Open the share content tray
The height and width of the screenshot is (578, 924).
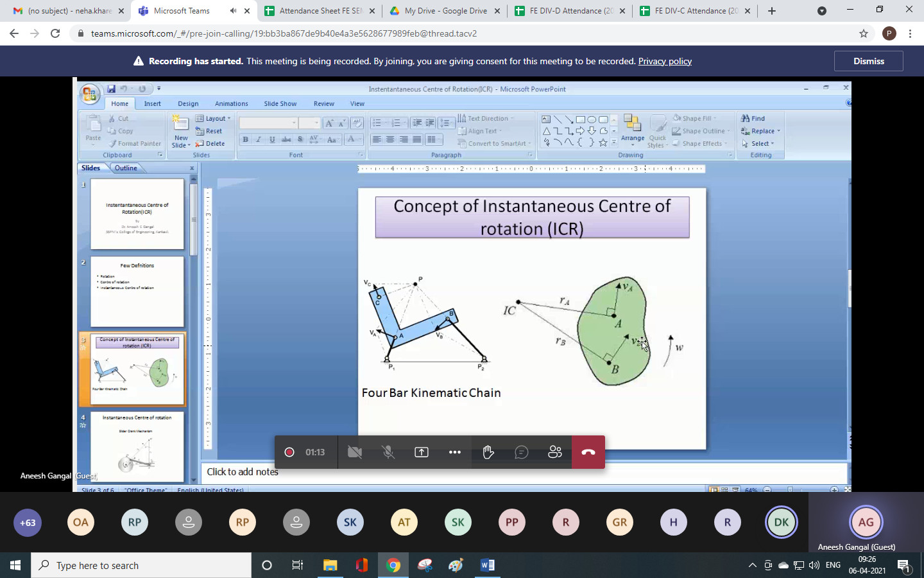[422, 452]
